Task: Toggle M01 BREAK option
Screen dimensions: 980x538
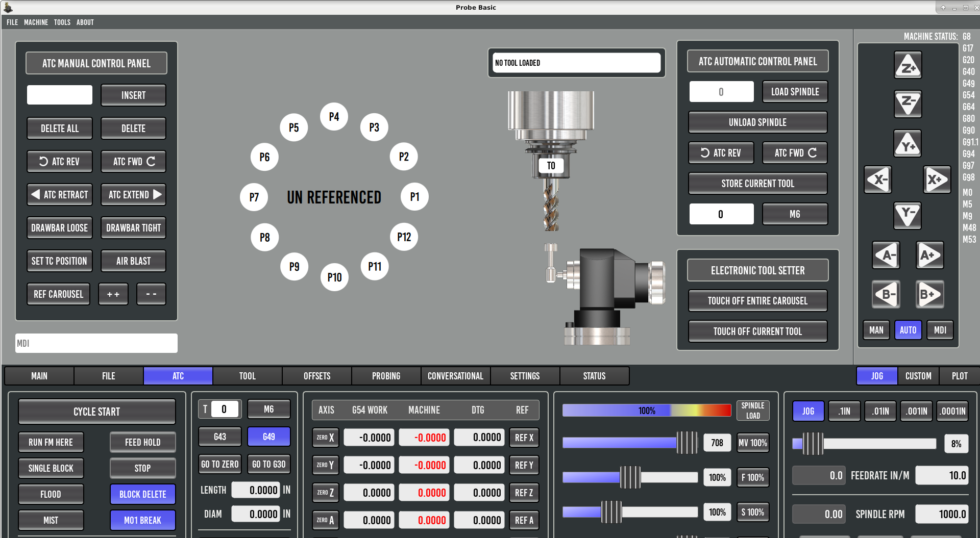Action: (143, 520)
